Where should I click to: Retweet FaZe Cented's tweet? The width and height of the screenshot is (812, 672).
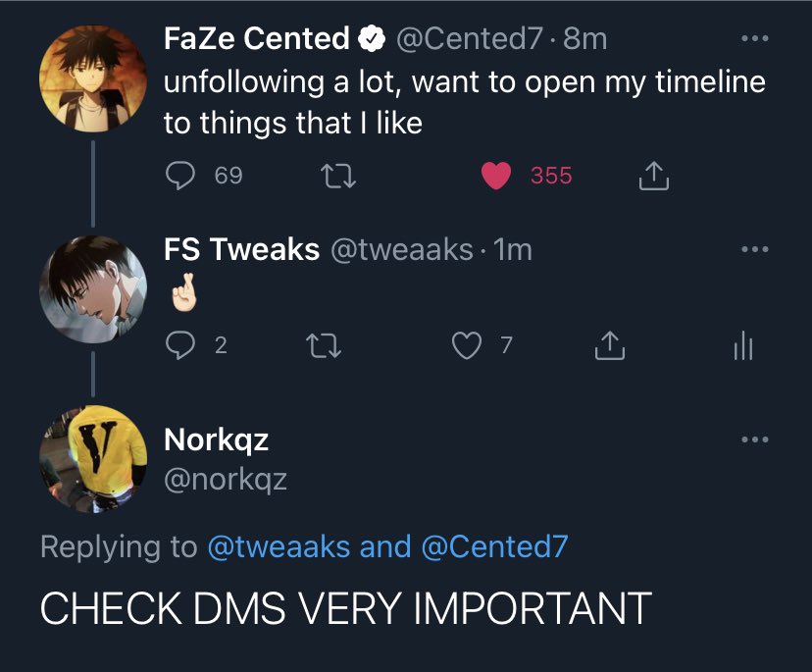point(336,176)
